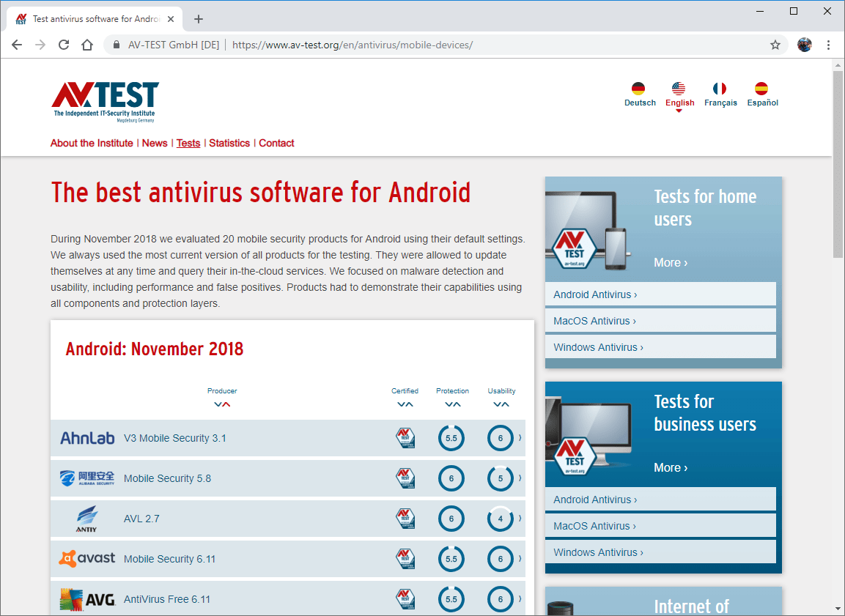This screenshot has width=845, height=616.
Task: Open the browser home page icon
Action: (86, 45)
